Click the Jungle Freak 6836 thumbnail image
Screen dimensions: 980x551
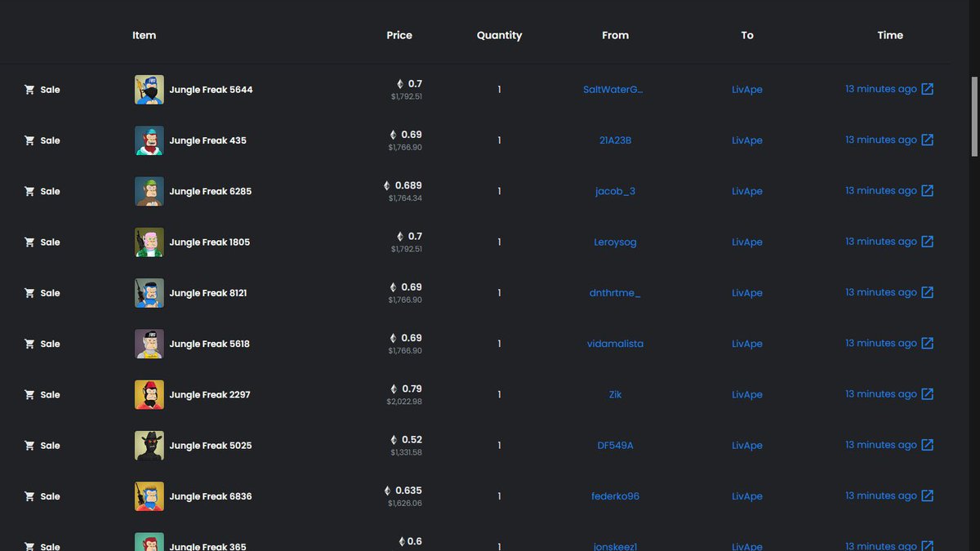[149, 495]
